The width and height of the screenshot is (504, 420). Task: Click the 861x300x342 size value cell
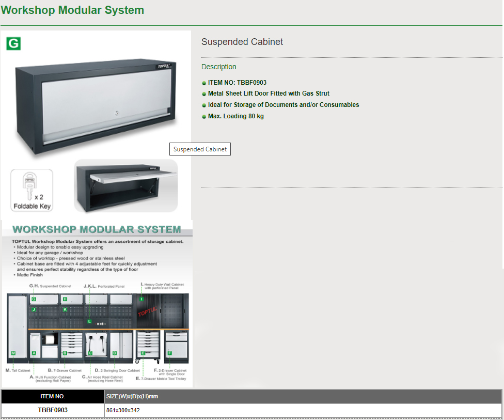pos(123,410)
